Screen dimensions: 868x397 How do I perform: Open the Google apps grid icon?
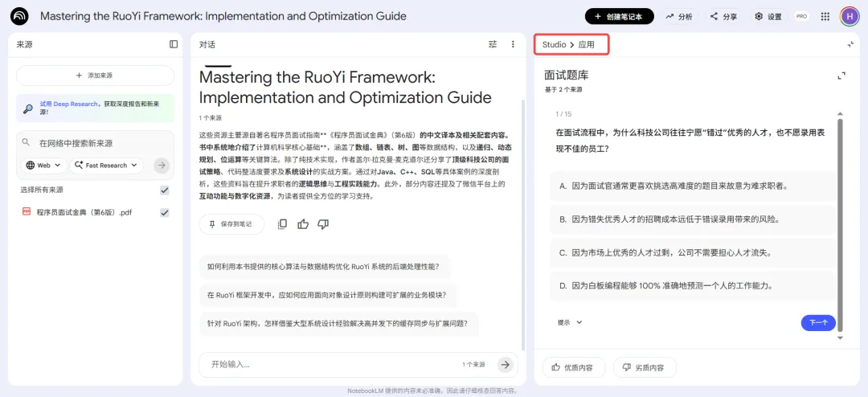coord(825,17)
